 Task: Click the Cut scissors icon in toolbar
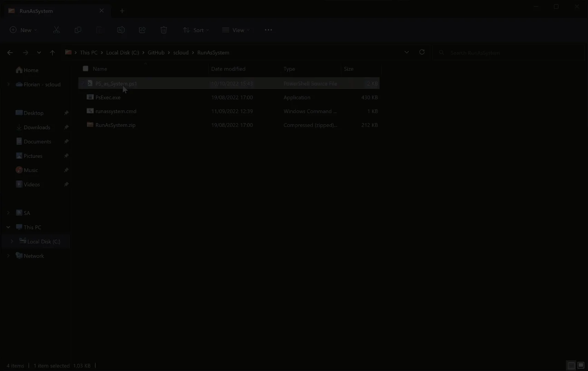click(x=56, y=30)
